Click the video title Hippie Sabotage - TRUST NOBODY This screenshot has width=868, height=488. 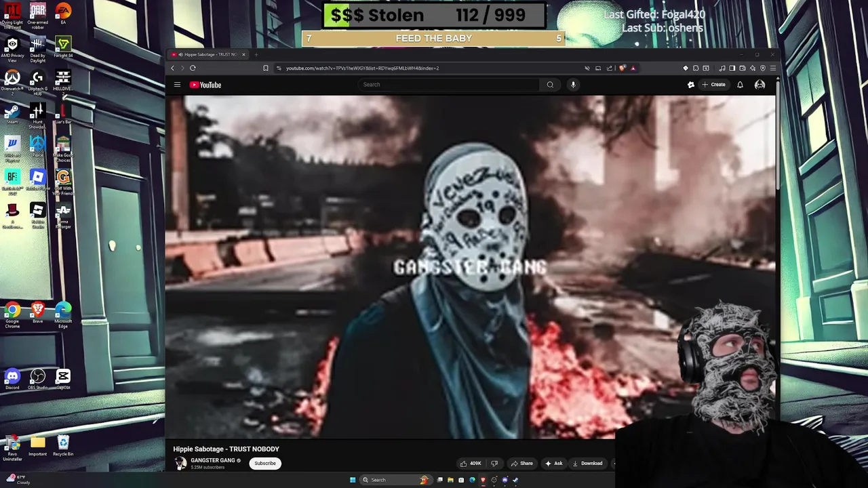point(226,449)
